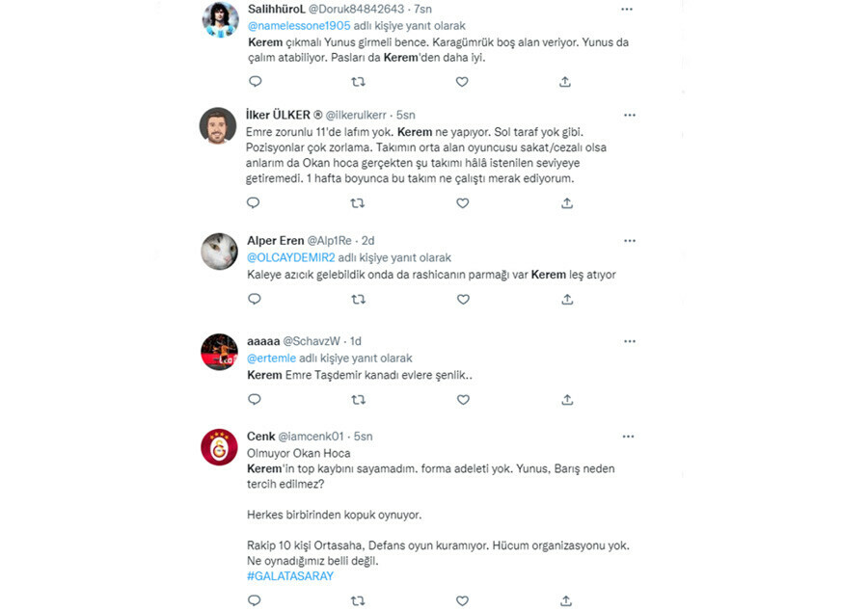The height and width of the screenshot is (611, 868).
Task: Open more options menu on Cenk's tweet
Action: (629, 436)
